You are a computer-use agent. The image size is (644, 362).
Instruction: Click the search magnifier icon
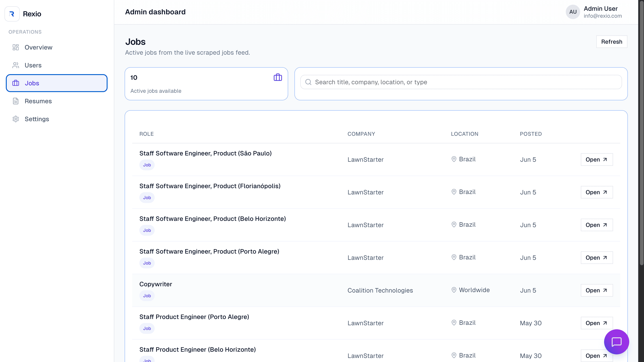308,82
